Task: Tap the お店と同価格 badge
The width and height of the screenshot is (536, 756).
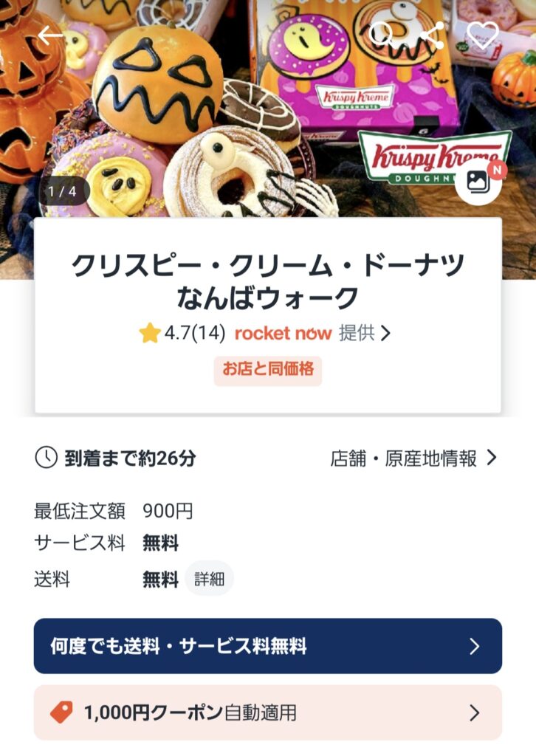Action: 268,371
